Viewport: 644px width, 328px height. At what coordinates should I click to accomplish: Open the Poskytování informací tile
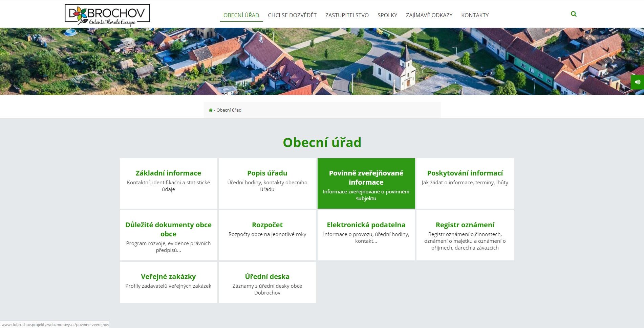pyautogui.click(x=465, y=183)
